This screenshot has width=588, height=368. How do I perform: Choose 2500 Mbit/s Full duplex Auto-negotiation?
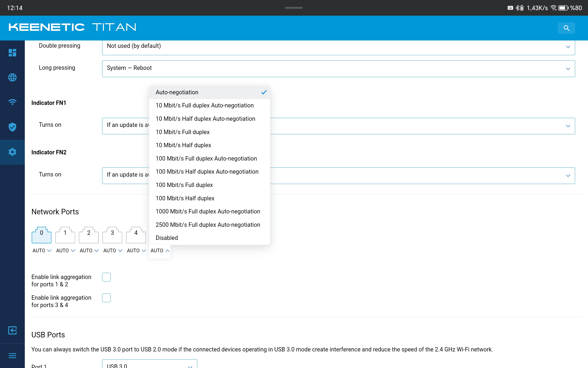tap(209, 225)
